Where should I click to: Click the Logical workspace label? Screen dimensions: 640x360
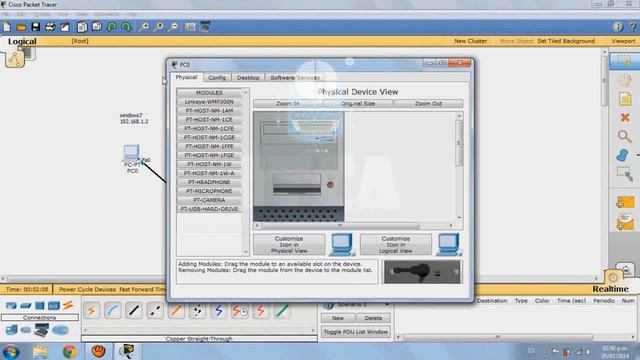[x=22, y=41]
